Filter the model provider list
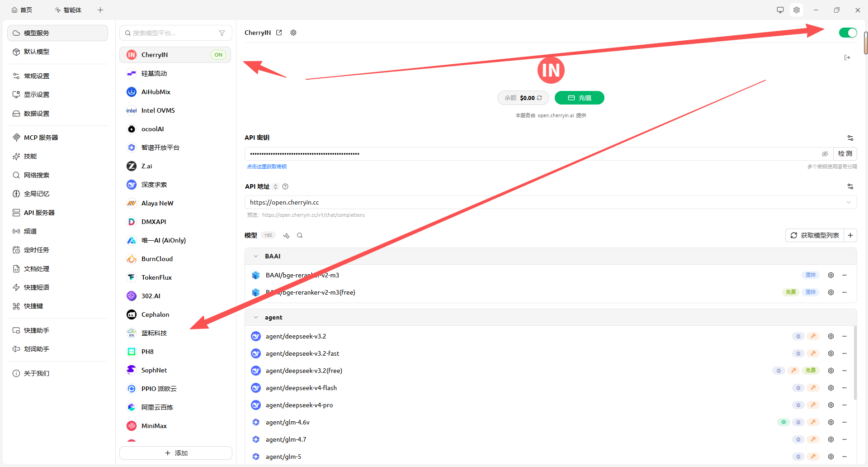Image resolution: width=868 pixels, height=467 pixels. pos(222,33)
